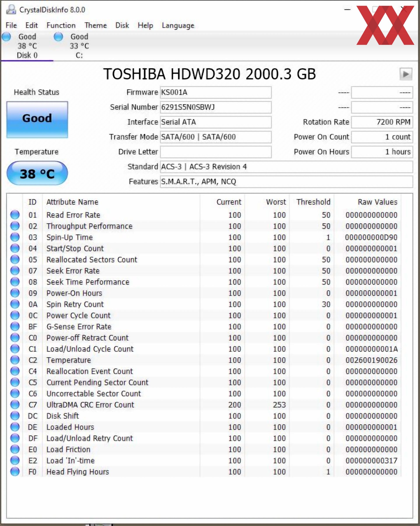Click status orb for Read Error Rate

coord(15,215)
